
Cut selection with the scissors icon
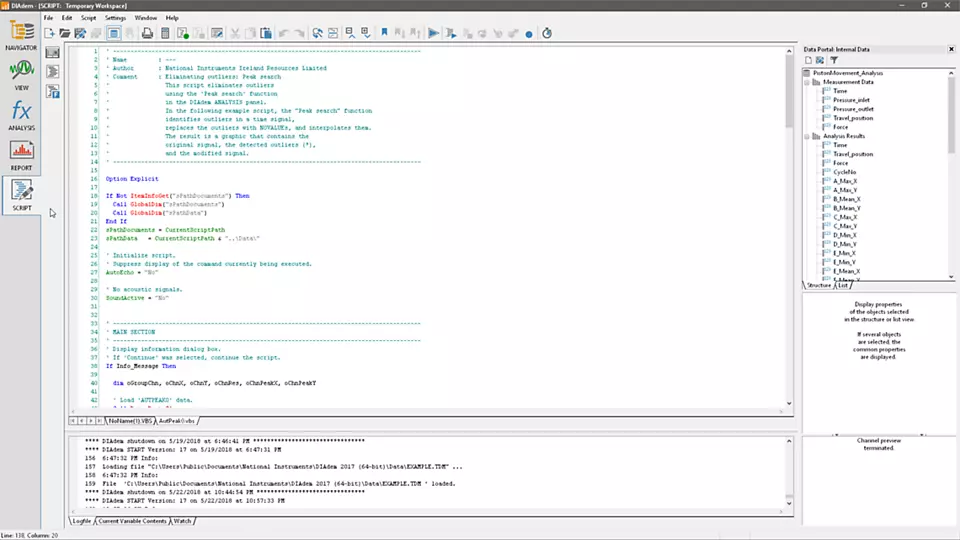[234, 33]
